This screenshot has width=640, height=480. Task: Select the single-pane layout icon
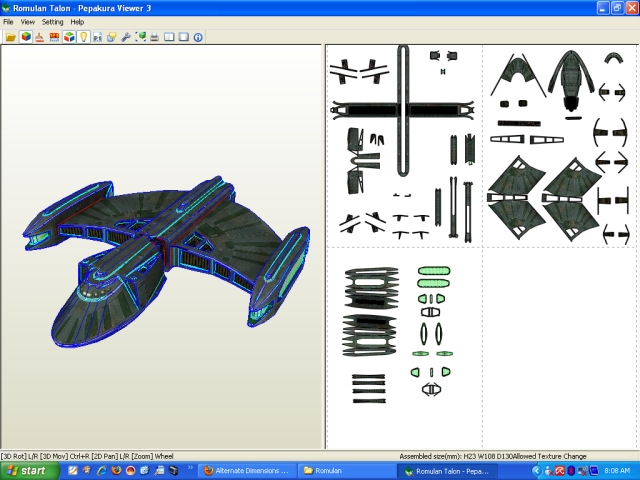point(184,37)
